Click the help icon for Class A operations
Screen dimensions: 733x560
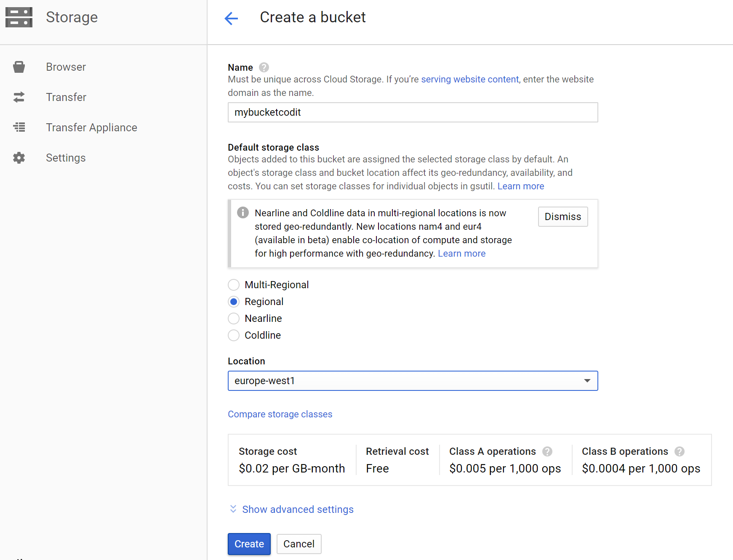click(x=547, y=451)
